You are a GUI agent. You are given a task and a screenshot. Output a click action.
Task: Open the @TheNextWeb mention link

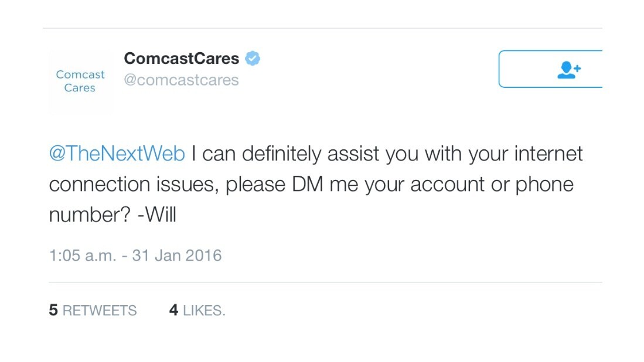click(x=117, y=154)
